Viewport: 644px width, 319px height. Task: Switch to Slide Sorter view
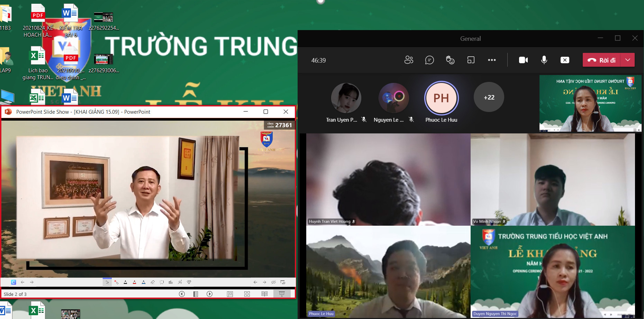pos(247,294)
